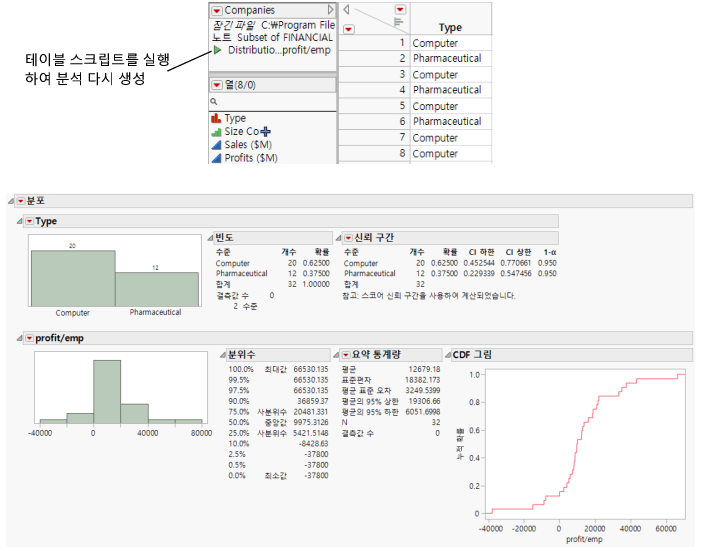Image resolution: width=706 pixels, height=551 pixels.
Task: Open the 요약 통계량 red triangle menu
Action: pyautogui.click(x=346, y=355)
